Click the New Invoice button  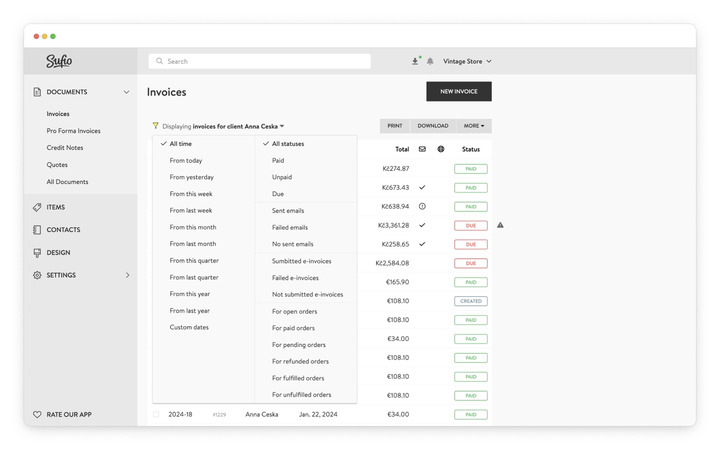pyautogui.click(x=459, y=91)
